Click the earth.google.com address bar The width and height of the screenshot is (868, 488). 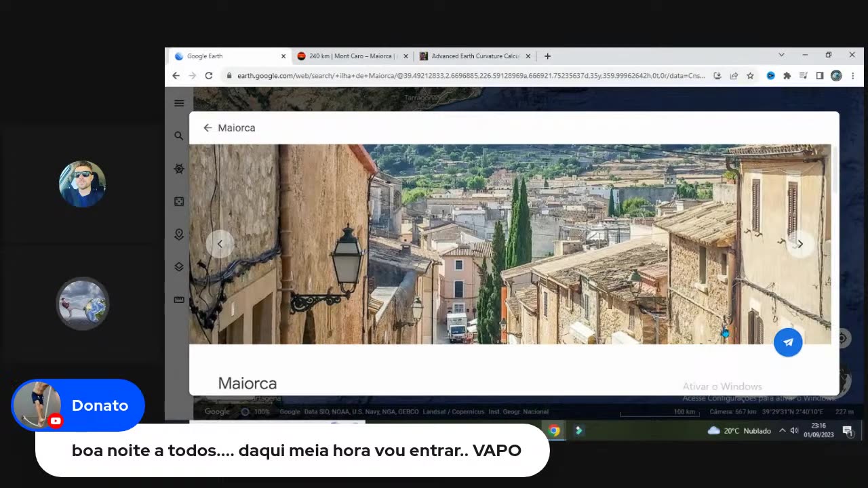(471, 76)
